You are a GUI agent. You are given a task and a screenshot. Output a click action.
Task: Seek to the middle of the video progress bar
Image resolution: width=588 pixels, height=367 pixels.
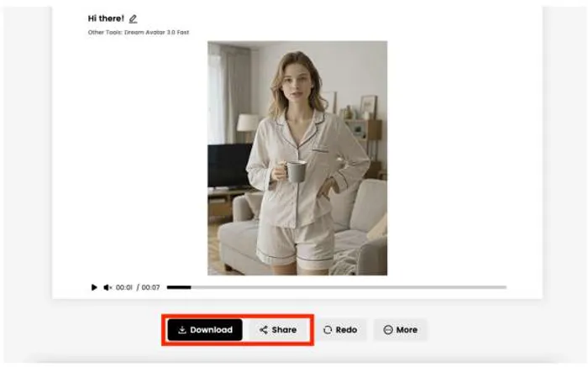(x=336, y=287)
